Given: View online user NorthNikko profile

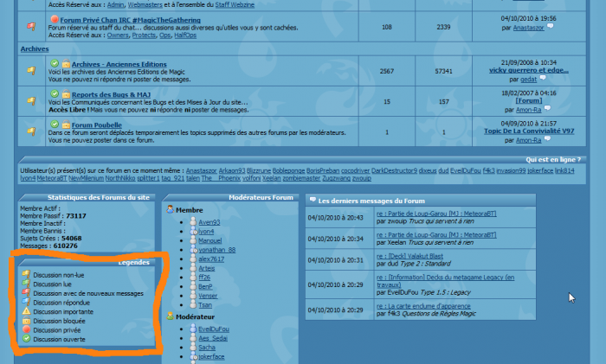Looking at the screenshot, I should point(120,178).
